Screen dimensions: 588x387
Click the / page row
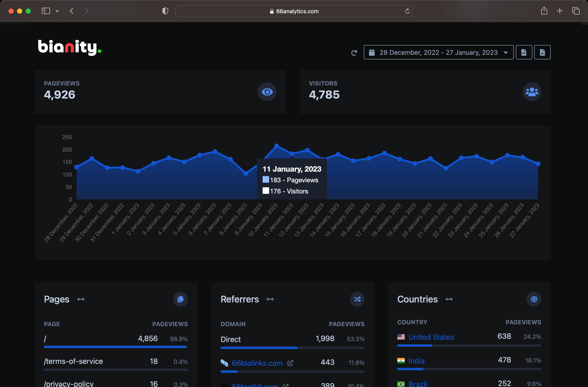pos(116,341)
